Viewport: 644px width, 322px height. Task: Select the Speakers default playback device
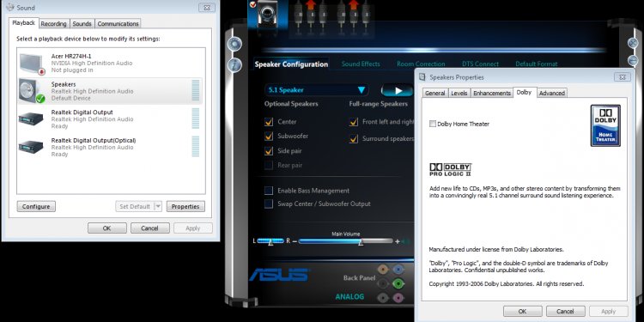pos(111,91)
